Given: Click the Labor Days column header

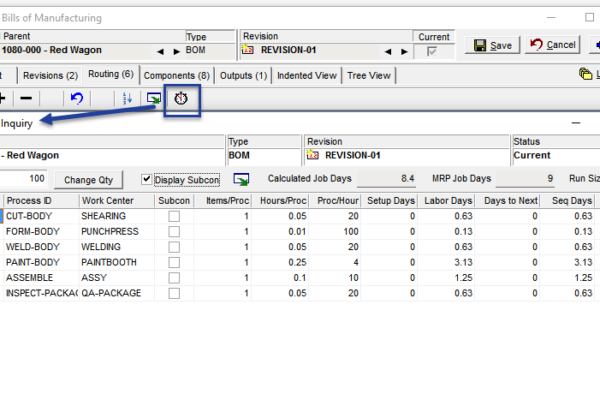Looking at the screenshot, I should tap(446, 201).
